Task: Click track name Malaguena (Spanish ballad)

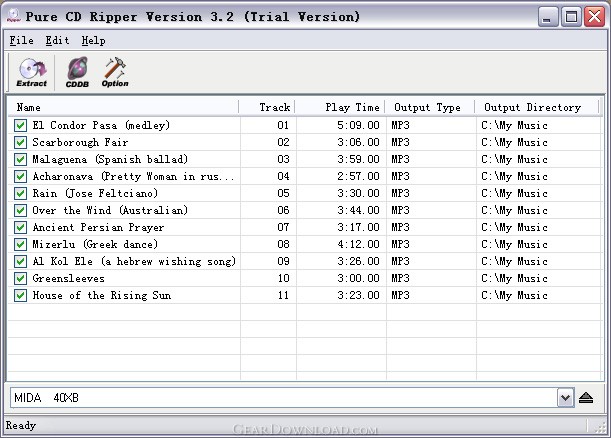Action: click(x=110, y=159)
